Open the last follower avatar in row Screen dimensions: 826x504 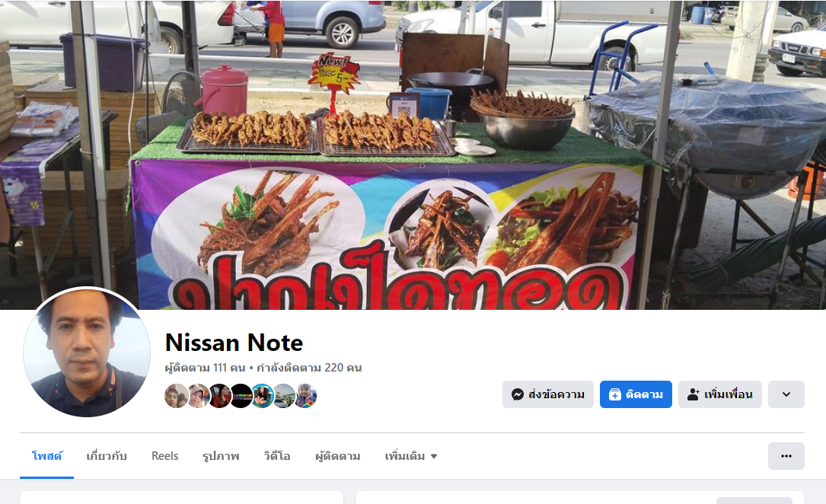[305, 396]
